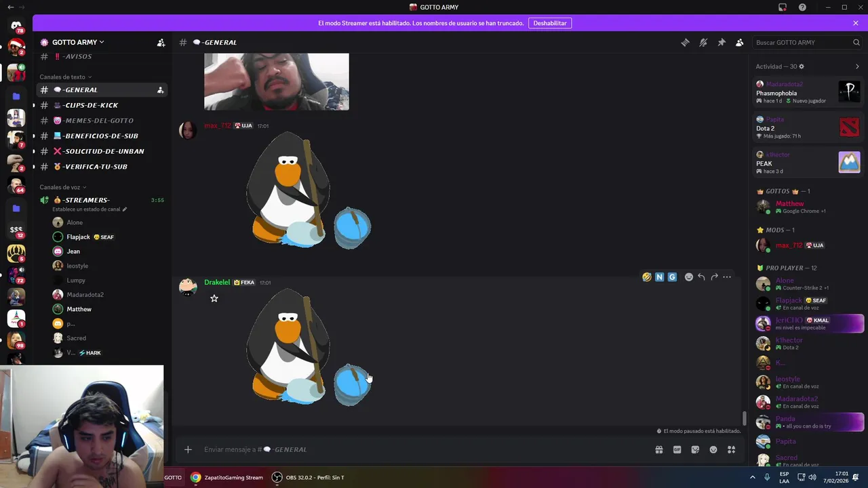Add G letter quick reaction
Viewport: 868px width, 488px height.
click(672, 277)
